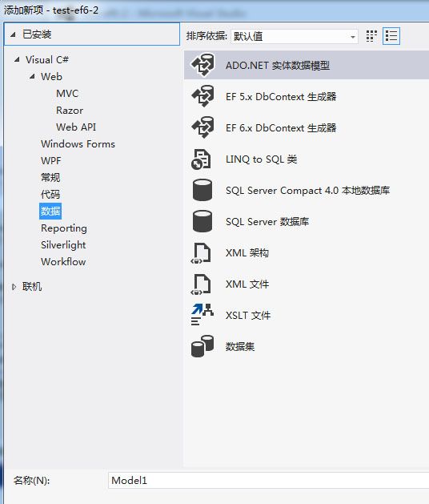Expand the 联机 section
Image resolution: width=429 pixels, height=504 pixels.
coord(14,287)
